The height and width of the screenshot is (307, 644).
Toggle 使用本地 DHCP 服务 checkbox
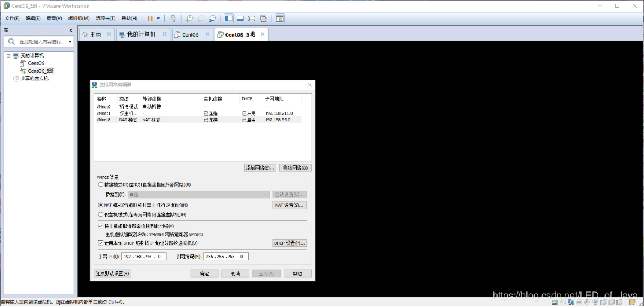101,243
